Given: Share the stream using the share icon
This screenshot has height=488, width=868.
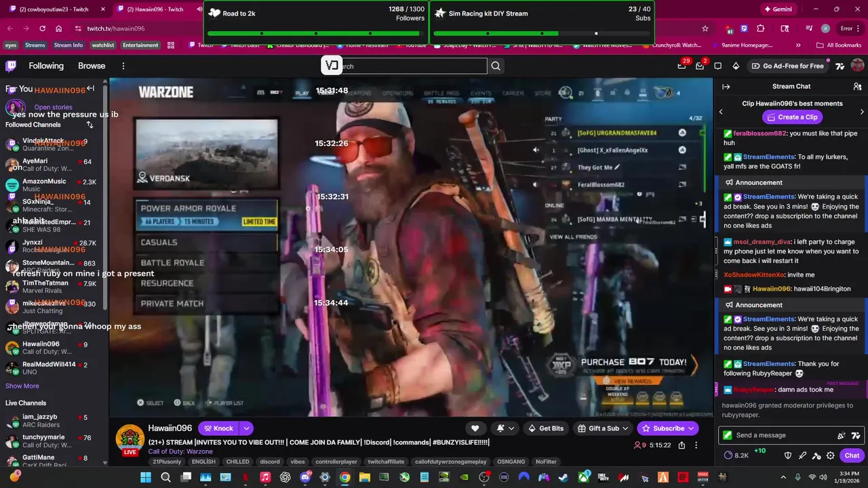Looking at the screenshot, I should click(682, 445).
